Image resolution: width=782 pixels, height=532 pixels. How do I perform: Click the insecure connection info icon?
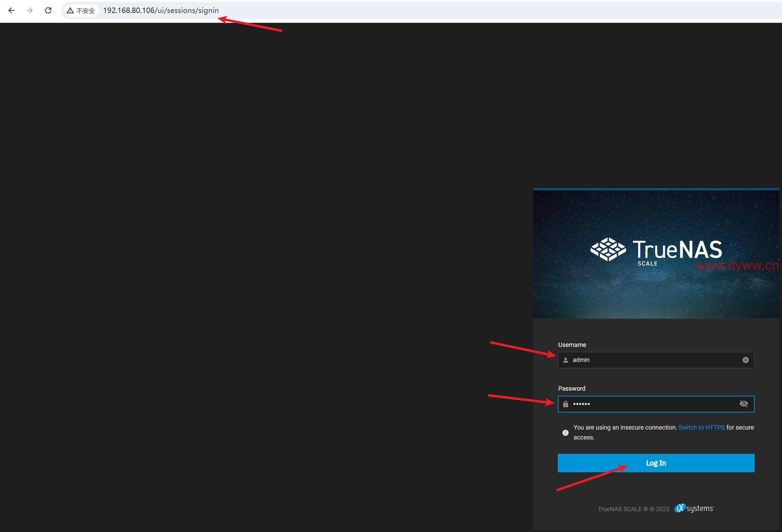click(x=566, y=433)
